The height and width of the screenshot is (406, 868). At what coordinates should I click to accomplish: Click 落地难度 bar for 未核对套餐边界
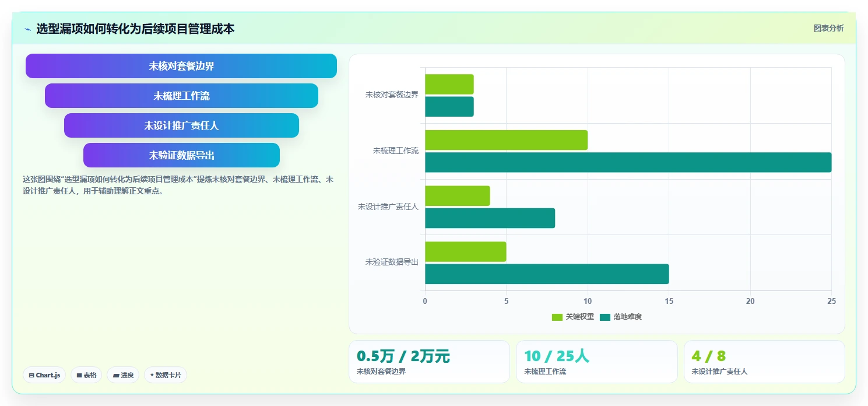tap(449, 107)
